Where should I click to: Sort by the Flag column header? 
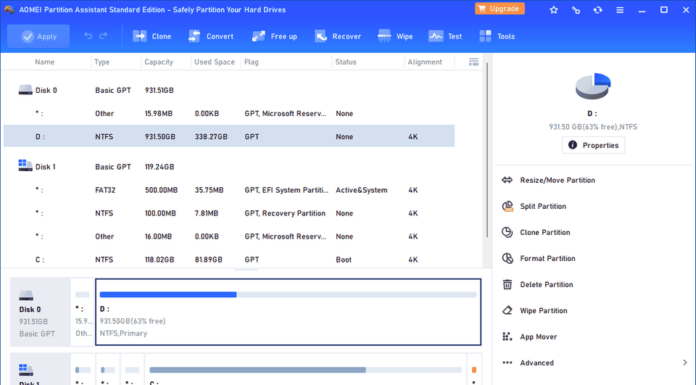point(251,62)
